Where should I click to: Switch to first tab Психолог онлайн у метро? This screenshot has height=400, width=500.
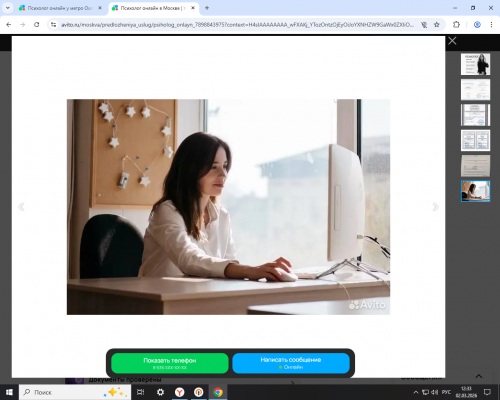(60, 8)
